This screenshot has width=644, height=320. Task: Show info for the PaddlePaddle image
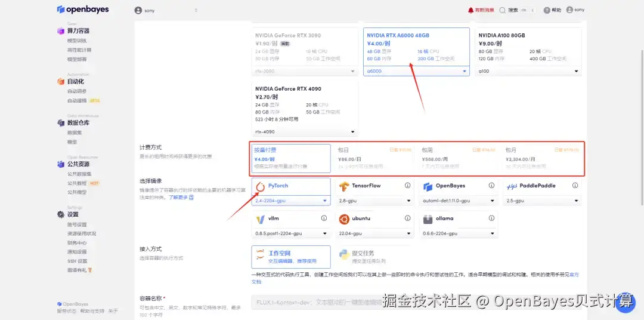pyautogui.click(x=575, y=186)
